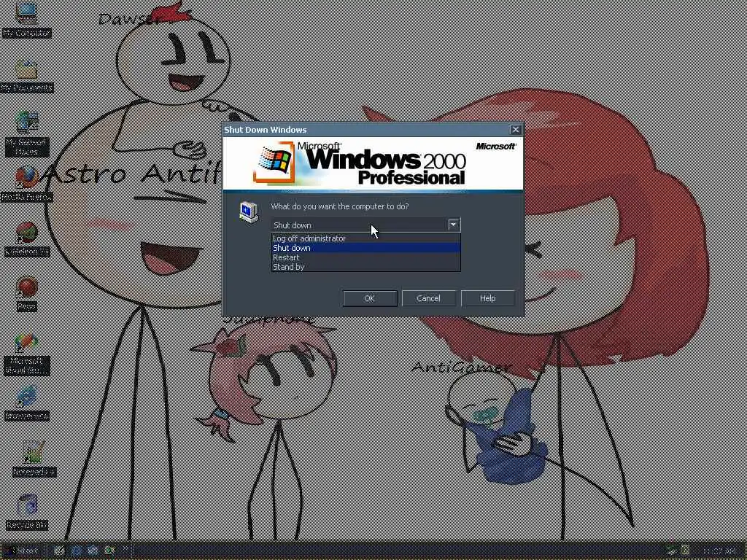Close the Shut Down Windows dialog
Screen dimensions: 747x560
516,130
